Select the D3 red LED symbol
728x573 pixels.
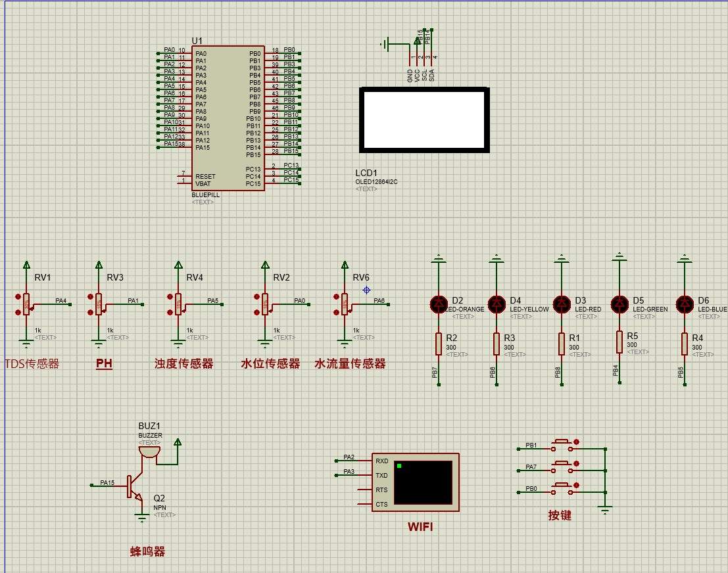click(562, 304)
